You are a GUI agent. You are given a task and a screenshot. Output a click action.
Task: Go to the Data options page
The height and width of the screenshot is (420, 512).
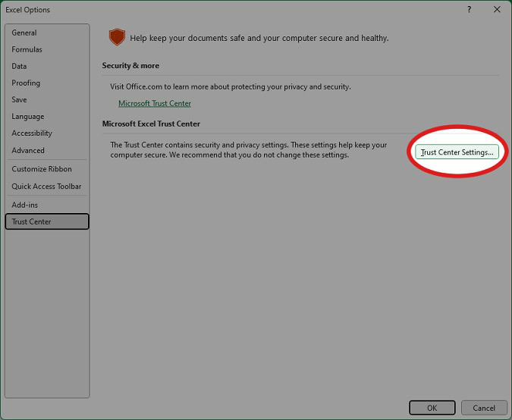tap(47, 66)
